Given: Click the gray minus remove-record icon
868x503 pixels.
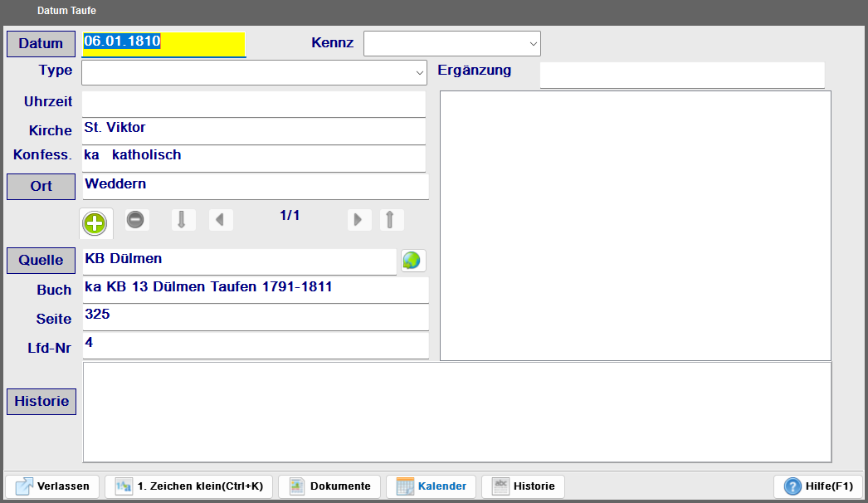Looking at the screenshot, I should point(135,220).
